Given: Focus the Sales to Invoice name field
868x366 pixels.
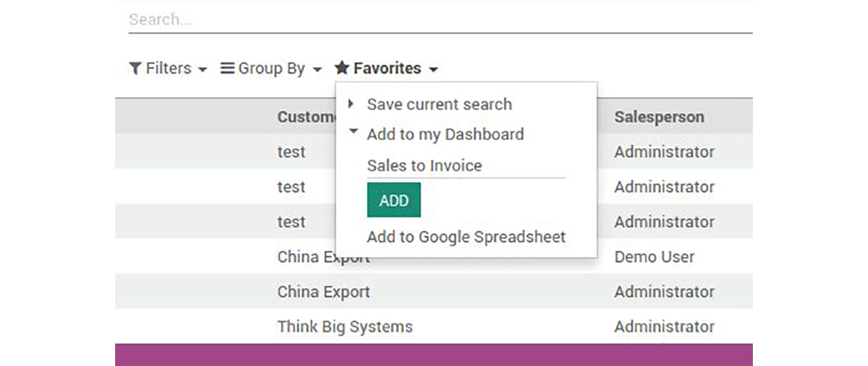Looking at the screenshot, I should pos(465,165).
